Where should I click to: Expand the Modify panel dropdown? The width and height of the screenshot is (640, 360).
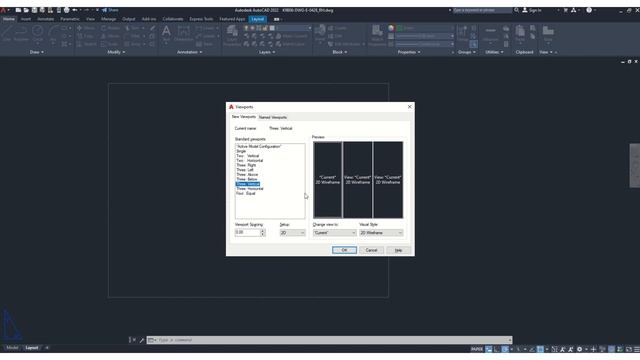[x=116, y=52]
